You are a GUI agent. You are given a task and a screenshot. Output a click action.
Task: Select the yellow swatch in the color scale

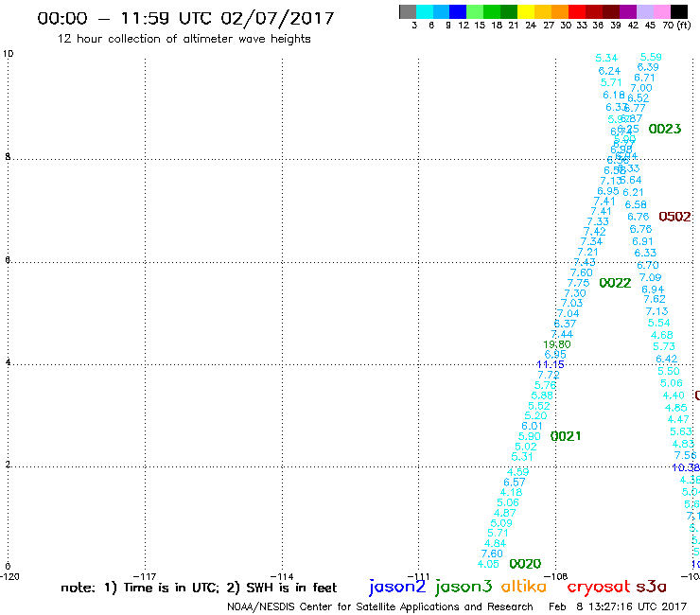526,11
